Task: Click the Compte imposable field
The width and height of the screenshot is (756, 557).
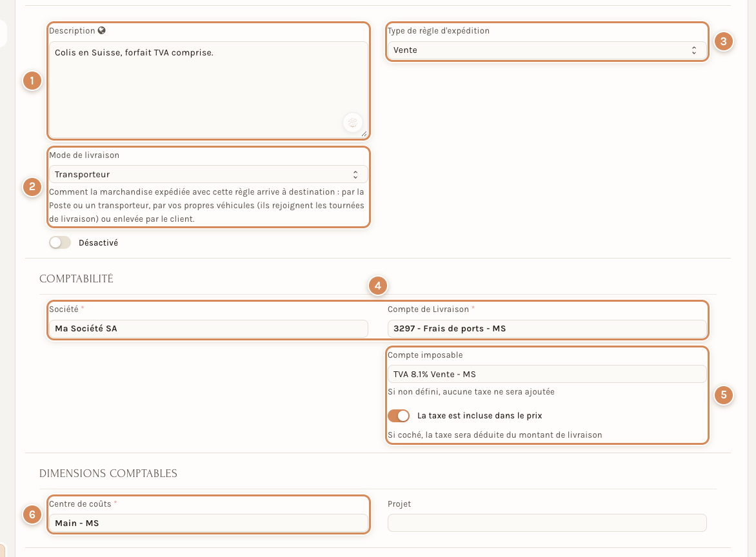Action: [x=547, y=375]
